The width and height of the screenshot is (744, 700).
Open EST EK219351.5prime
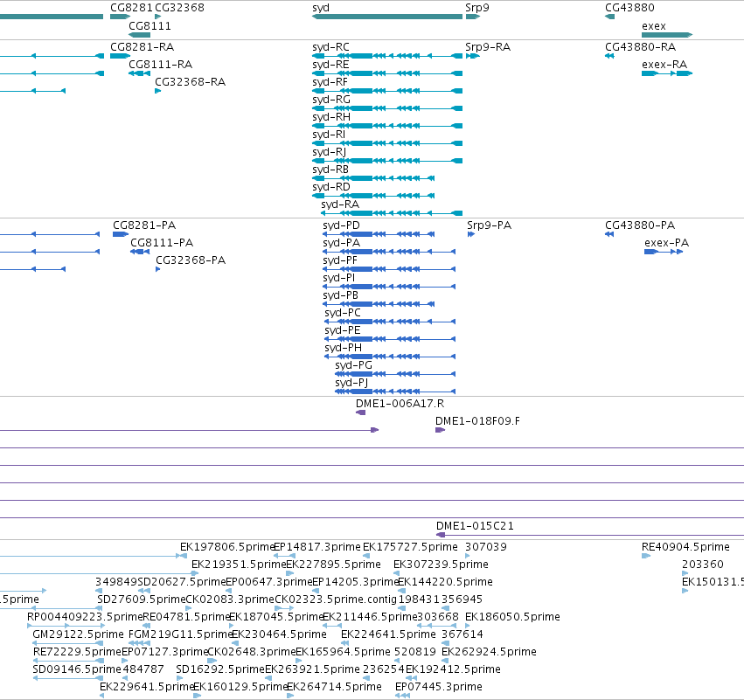point(239,565)
